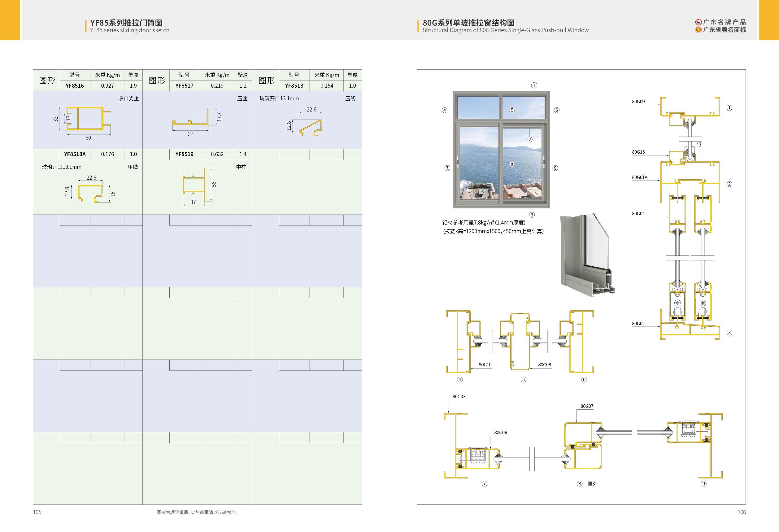This screenshot has height=532, width=779.
Task: Select weight value 0.154
Action: 326,85
